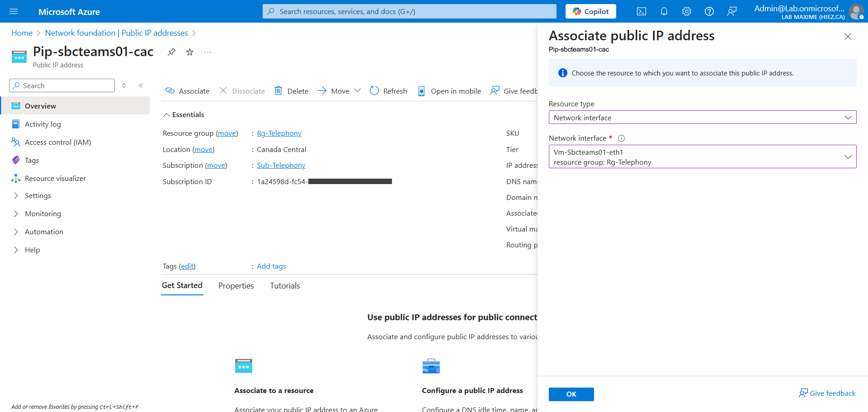This screenshot has width=868, height=412.
Task: Open portal settings gear
Action: point(686,12)
